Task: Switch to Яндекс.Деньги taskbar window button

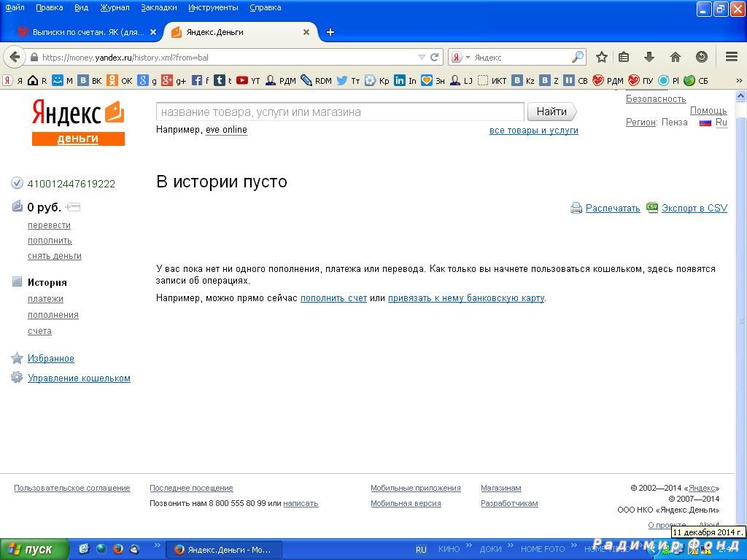Action: tap(223, 550)
